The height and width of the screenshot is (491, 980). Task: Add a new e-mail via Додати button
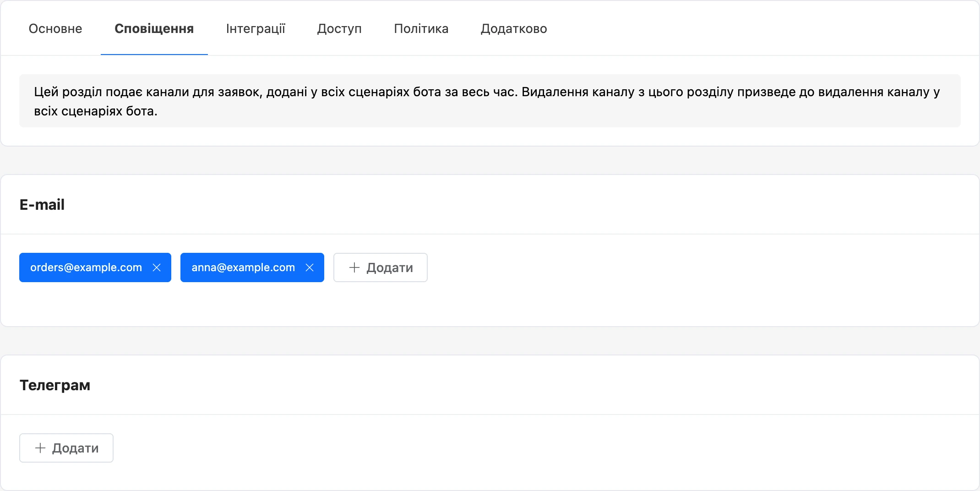(x=381, y=267)
